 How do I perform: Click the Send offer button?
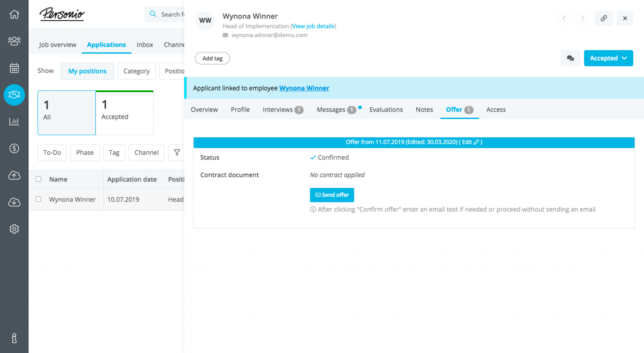(x=332, y=195)
